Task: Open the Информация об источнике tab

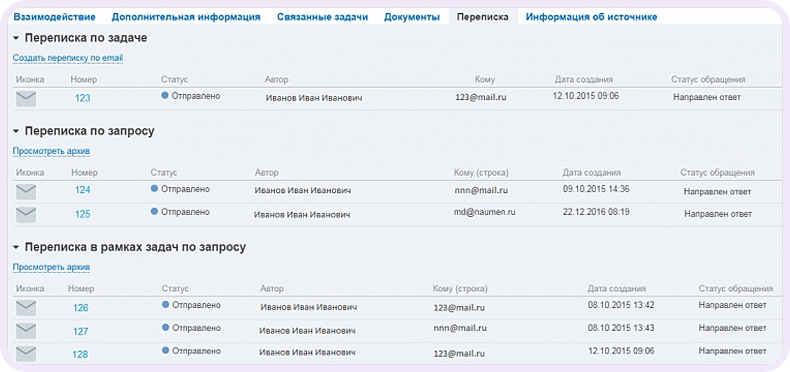Action: click(591, 17)
